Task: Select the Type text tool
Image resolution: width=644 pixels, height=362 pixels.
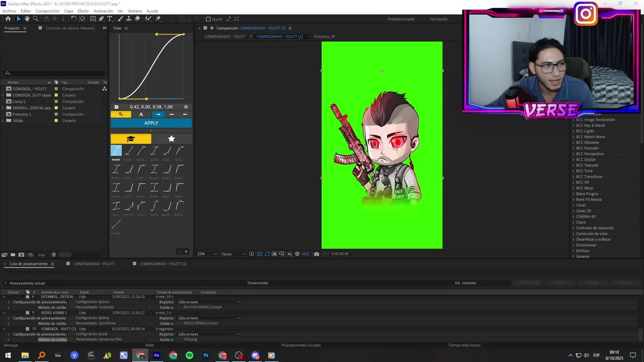Action: [x=110, y=19]
